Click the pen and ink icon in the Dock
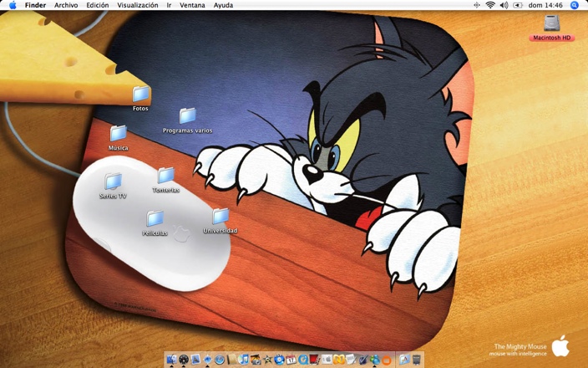The image size is (588, 368). pos(362,360)
